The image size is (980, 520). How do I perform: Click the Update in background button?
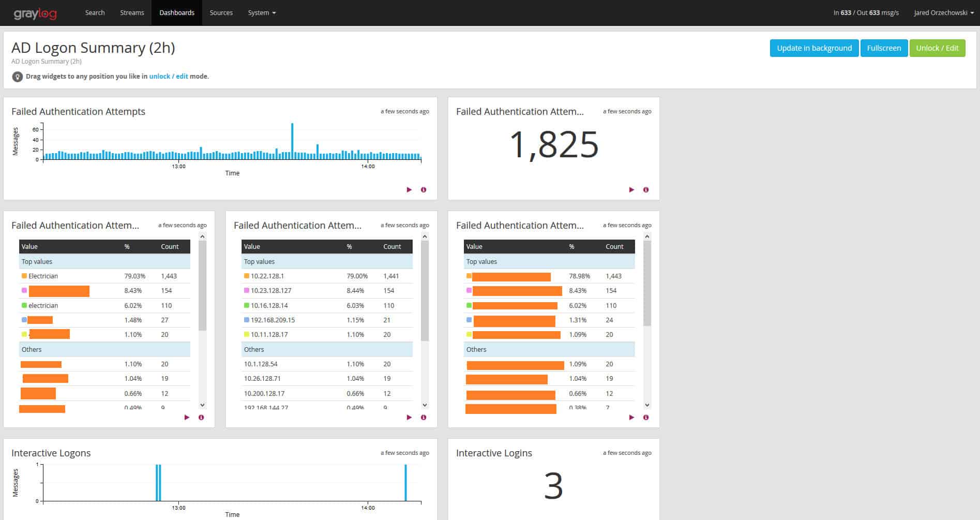click(814, 48)
